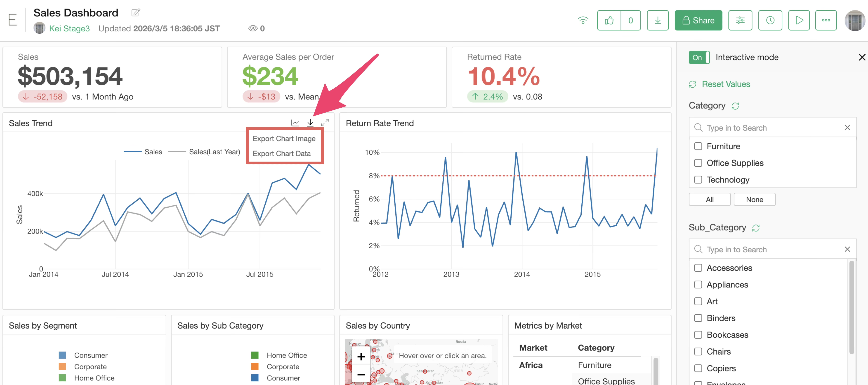Click the dashboard download icon in header
The width and height of the screenshot is (868, 385).
657,21
